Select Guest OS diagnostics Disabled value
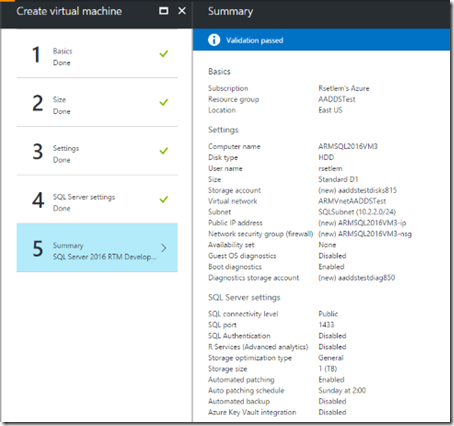Screen dimensions: 454x426 click(x=332, y=256)
